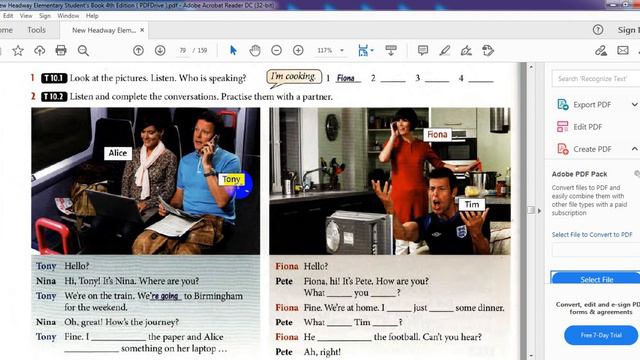The image size is (640, 360).
Task: Click the Sign In button
Action: (629, 30)
